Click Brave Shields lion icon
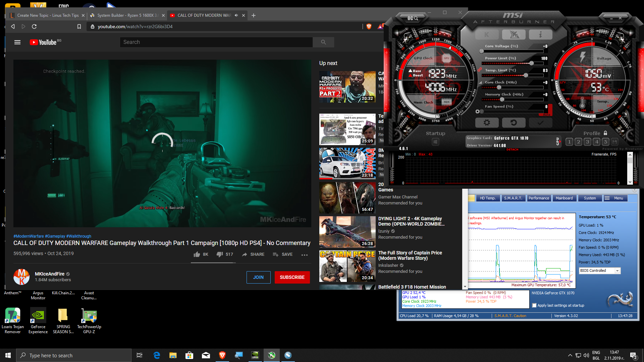The width and height of the screenshot is (644, 362). (x=369, y=26)
